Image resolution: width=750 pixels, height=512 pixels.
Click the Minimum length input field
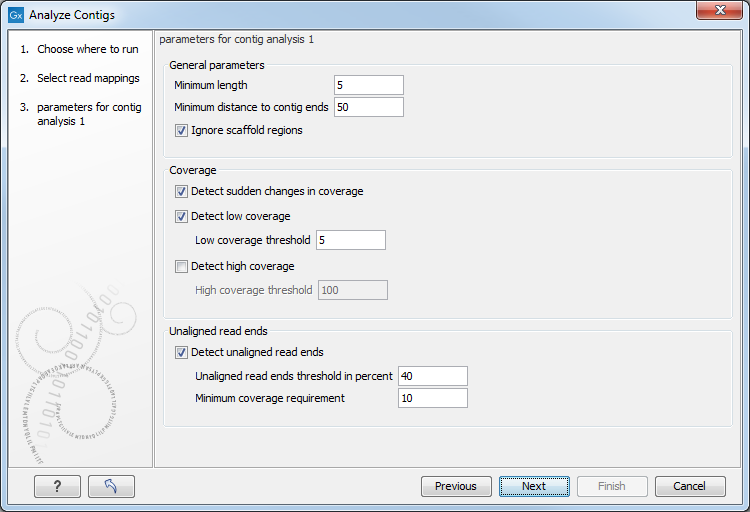coord(369,85)
